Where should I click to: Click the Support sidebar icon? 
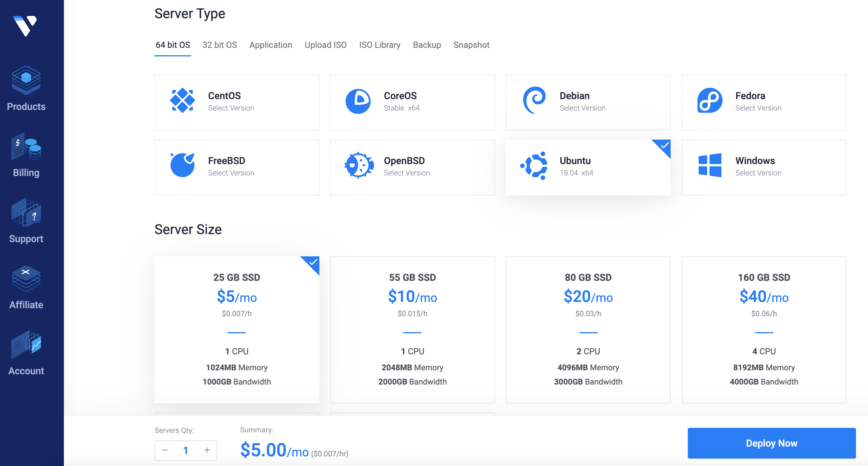26,213
